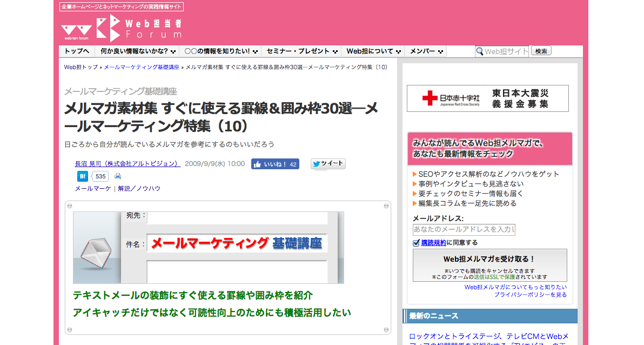Expand the セミナー・プレゼント dropdown menu

tap(302, 51)
